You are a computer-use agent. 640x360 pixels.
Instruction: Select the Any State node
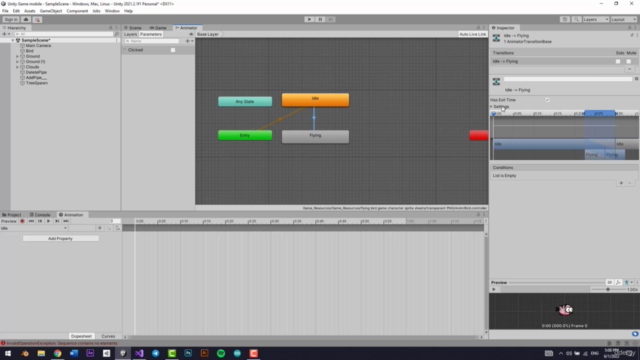pos(245,101)
